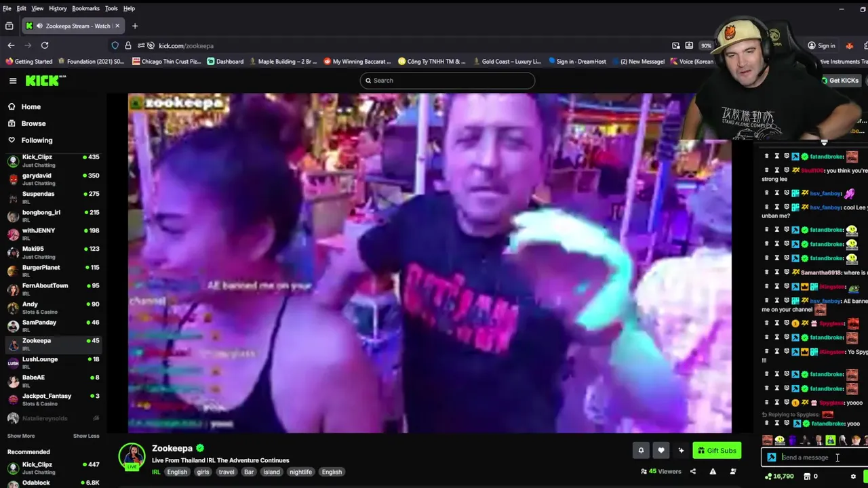Click Sign in to Firefox account

pyautogui.click(x=821, y=45)
